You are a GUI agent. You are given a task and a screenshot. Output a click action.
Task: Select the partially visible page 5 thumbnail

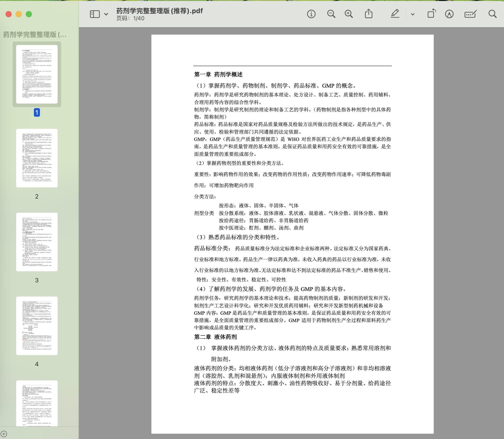pyautogui.click(x=37, y=403)
